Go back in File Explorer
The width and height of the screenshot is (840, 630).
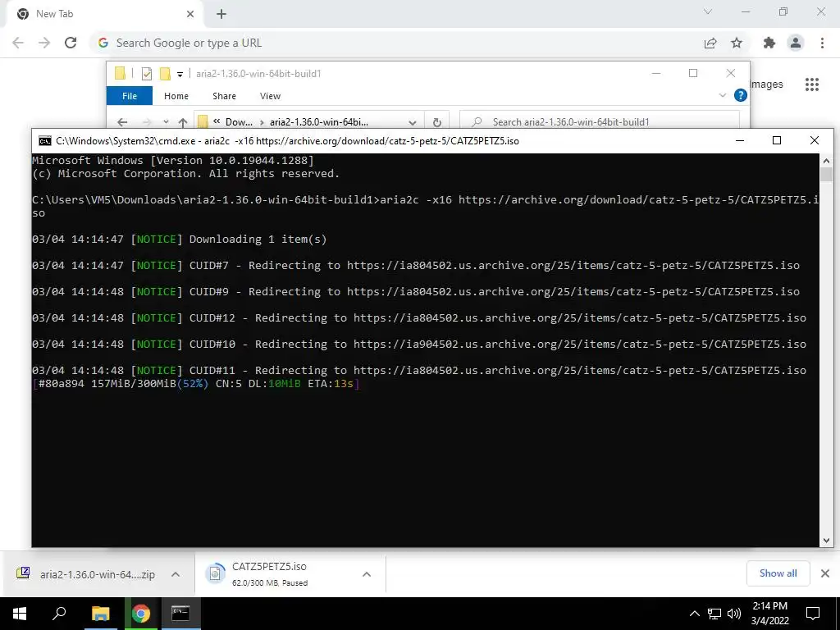tap(122, 122)
